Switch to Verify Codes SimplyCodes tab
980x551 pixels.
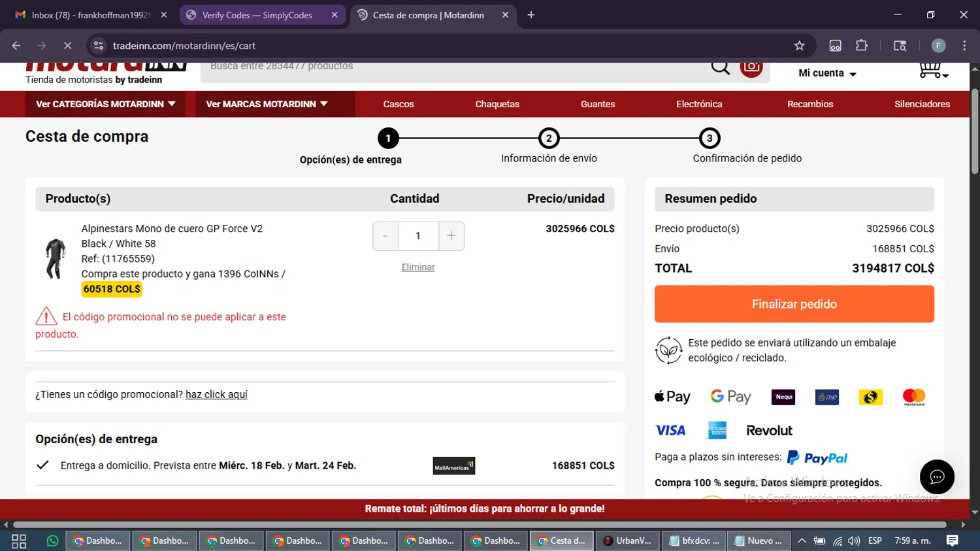coord(263,15)
